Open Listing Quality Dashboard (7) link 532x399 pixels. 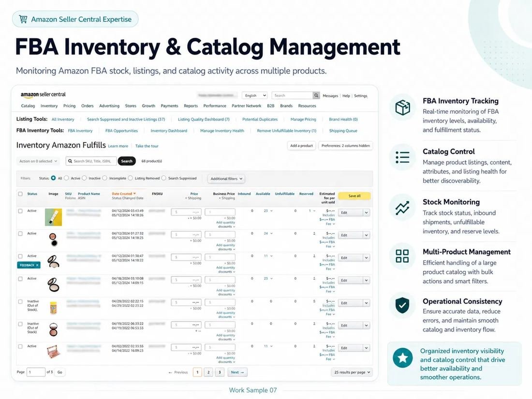(204, 119)
